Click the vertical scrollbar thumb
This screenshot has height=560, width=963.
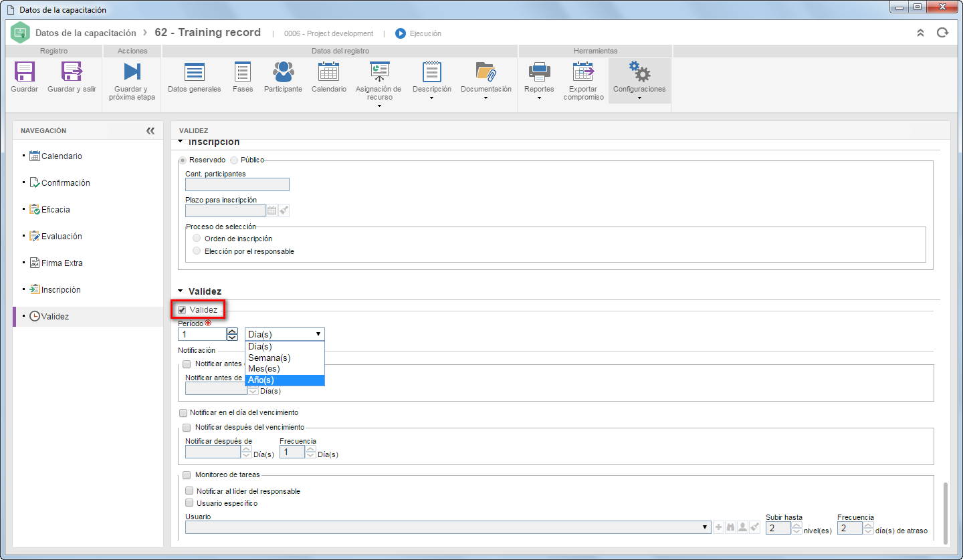944,512
